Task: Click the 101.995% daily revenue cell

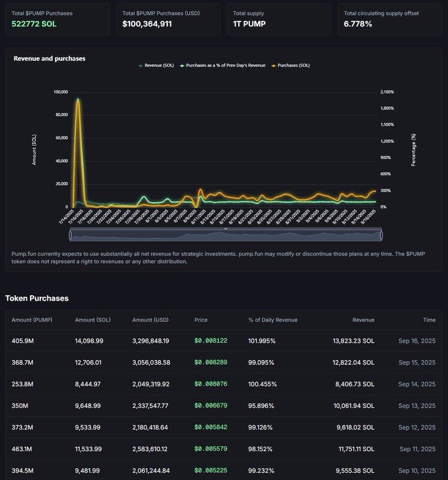Action: point(261,341)
